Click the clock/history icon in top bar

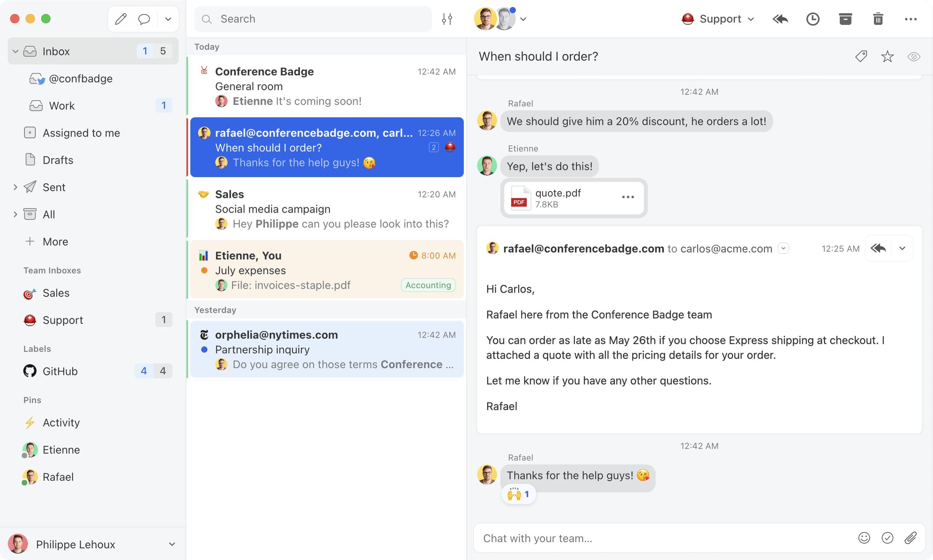812,18
